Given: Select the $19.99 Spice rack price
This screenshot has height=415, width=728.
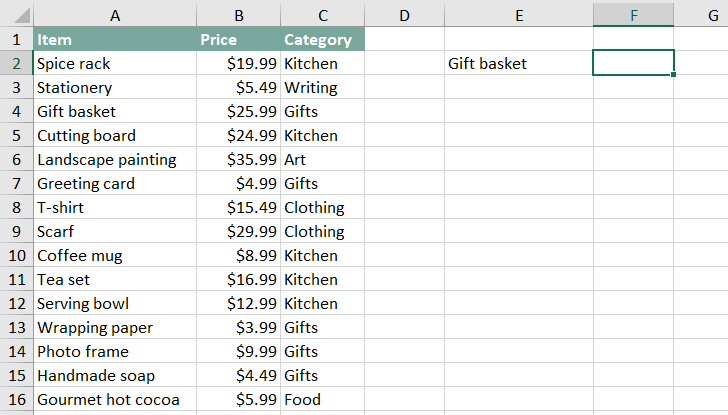Looking at the screenshot, I should coord(239,64).
